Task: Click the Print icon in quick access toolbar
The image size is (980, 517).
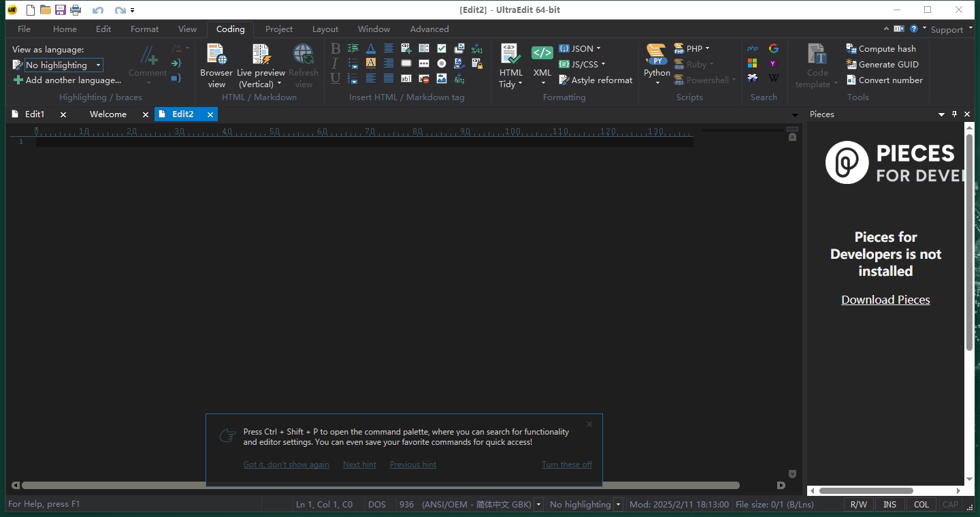Action: [76, 10]
